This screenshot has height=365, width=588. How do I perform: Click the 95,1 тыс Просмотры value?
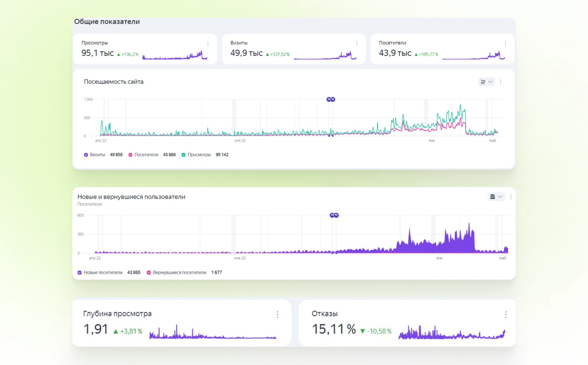[98, 53]
